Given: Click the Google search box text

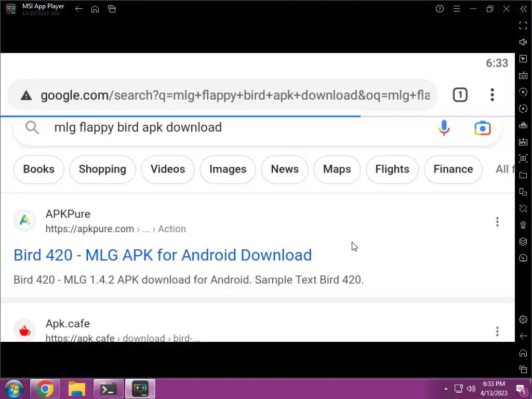Looking at the screenshot, I should click(138, 127).
